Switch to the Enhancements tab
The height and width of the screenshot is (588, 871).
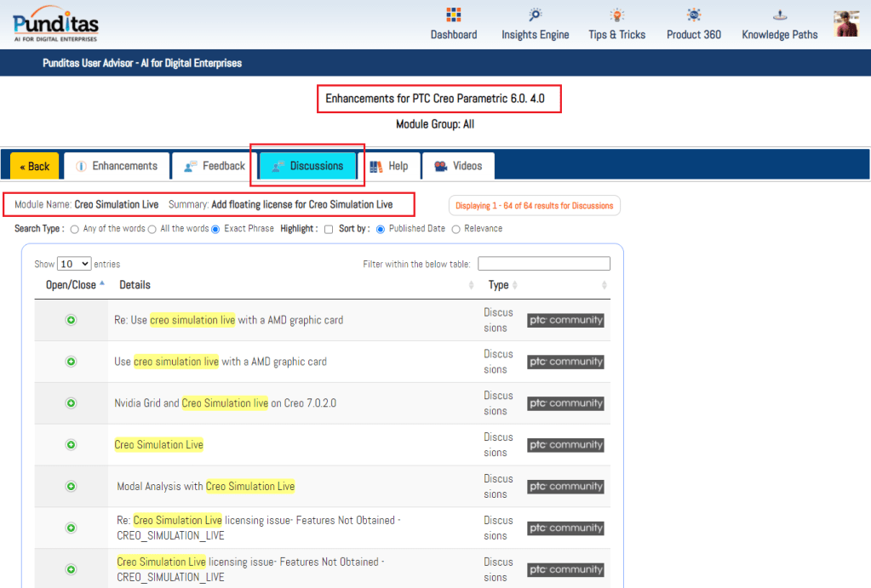pyautogui.click(x=116, y=166)
